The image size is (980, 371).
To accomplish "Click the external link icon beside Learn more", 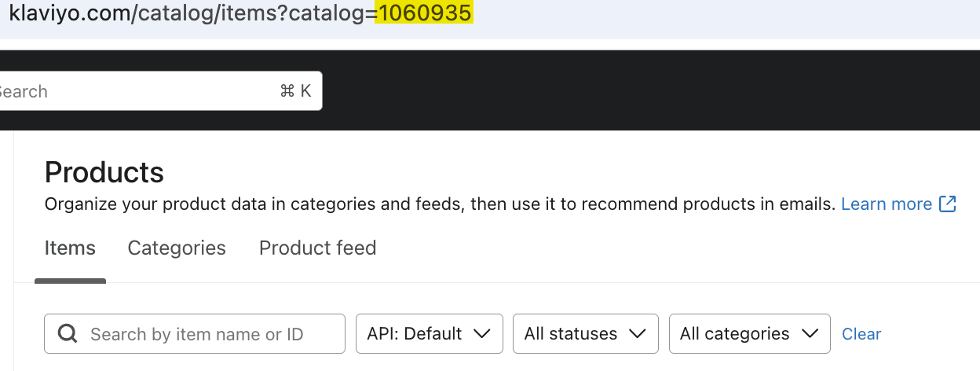I will tap(948, 204).
